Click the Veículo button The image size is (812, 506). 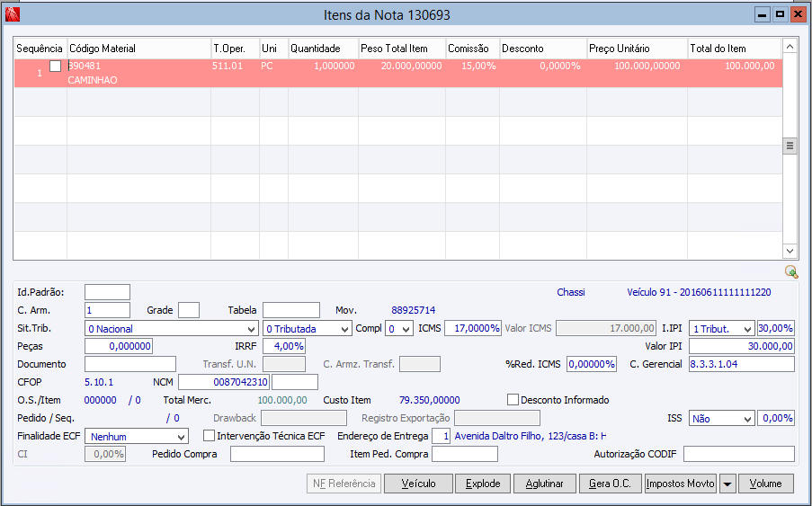(x=418, y=484)
